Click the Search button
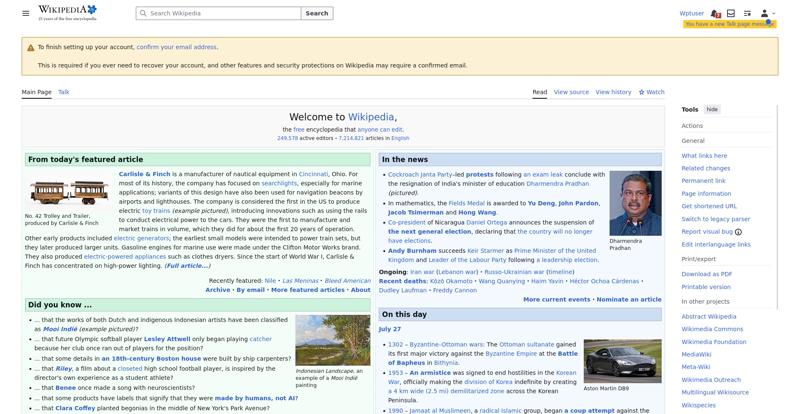The height and width of the screenshot is (414, 800). tap(317, 13)
